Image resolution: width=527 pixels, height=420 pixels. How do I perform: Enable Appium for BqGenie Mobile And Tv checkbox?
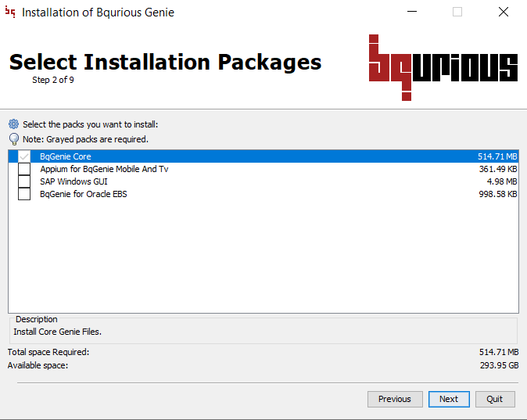click(24, 169)
